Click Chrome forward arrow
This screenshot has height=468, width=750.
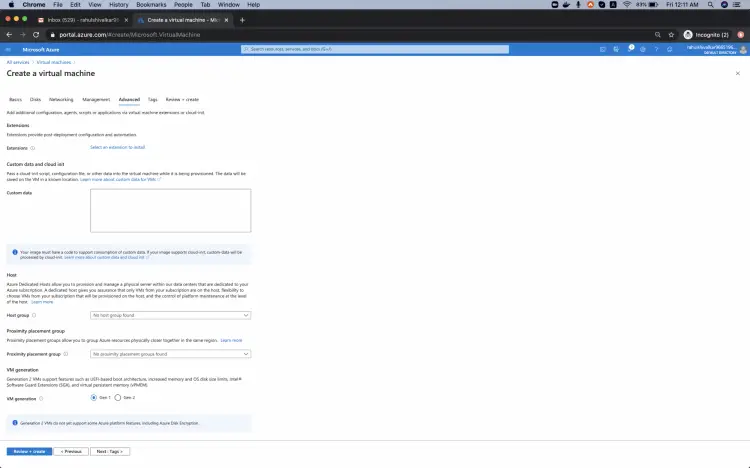point(22,34)
